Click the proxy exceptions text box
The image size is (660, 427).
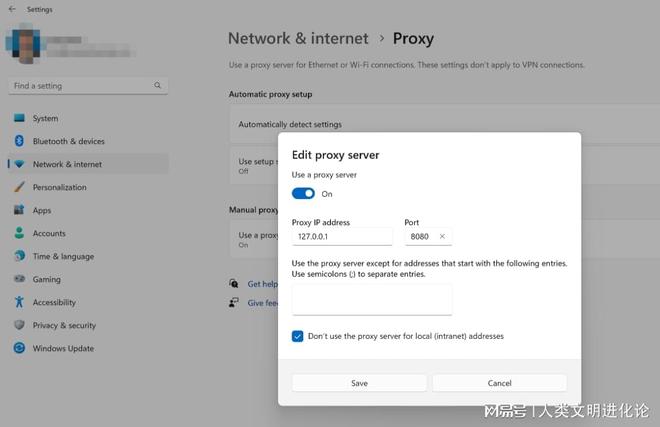372,300
